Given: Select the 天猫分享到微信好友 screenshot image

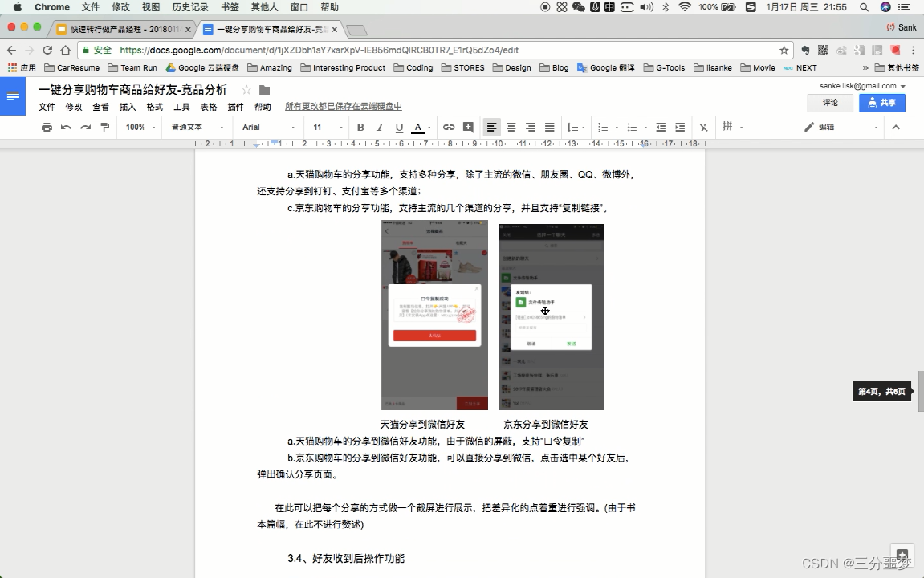Looking at the screenshot, I should click(x=434, y=315).
